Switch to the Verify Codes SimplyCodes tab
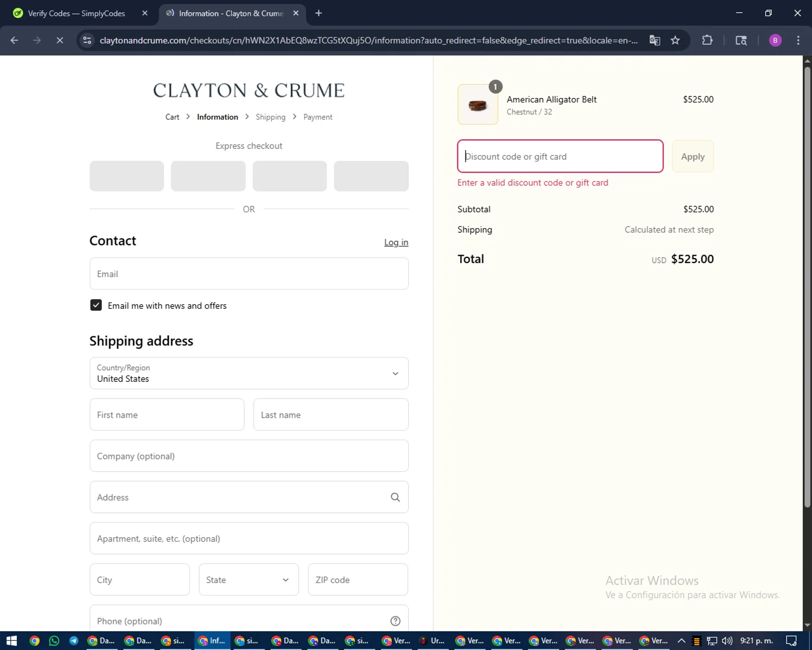812x650 pixels. pos(76,13)
